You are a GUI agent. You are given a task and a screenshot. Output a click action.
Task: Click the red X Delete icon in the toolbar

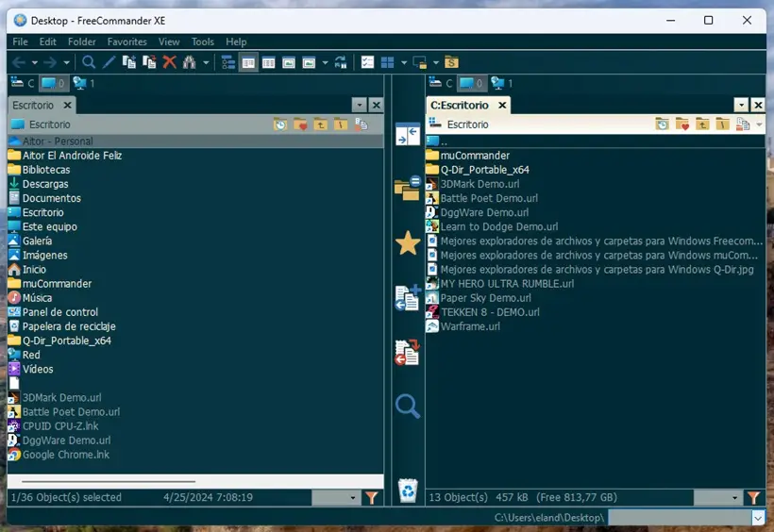(x=169, y=62)
